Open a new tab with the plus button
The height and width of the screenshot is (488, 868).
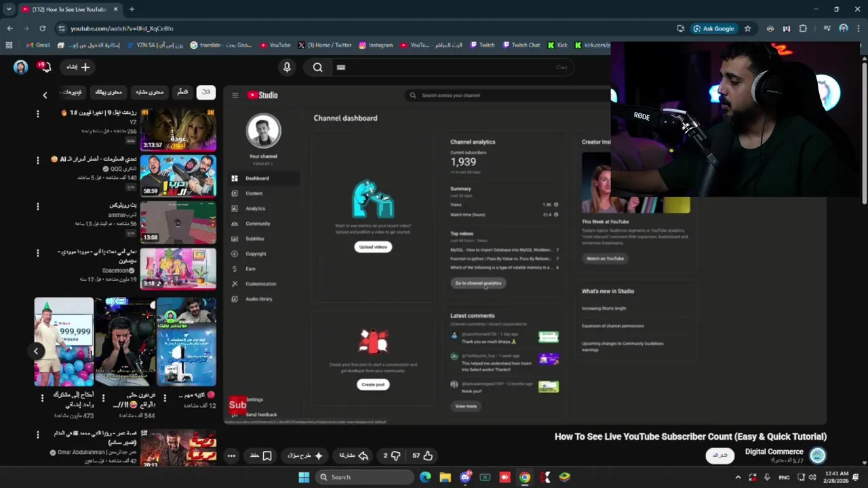[x=132, y=9]
